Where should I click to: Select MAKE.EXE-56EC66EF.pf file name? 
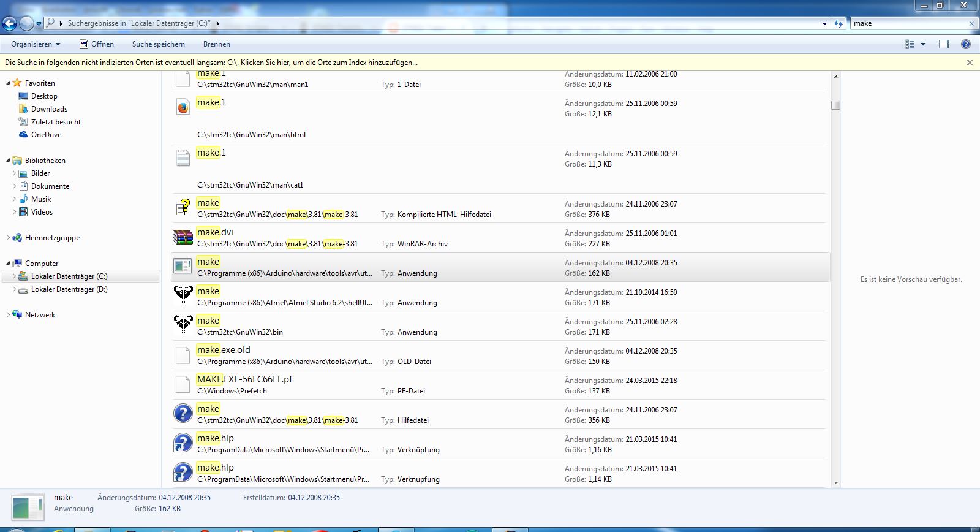(x=244, y=379)
